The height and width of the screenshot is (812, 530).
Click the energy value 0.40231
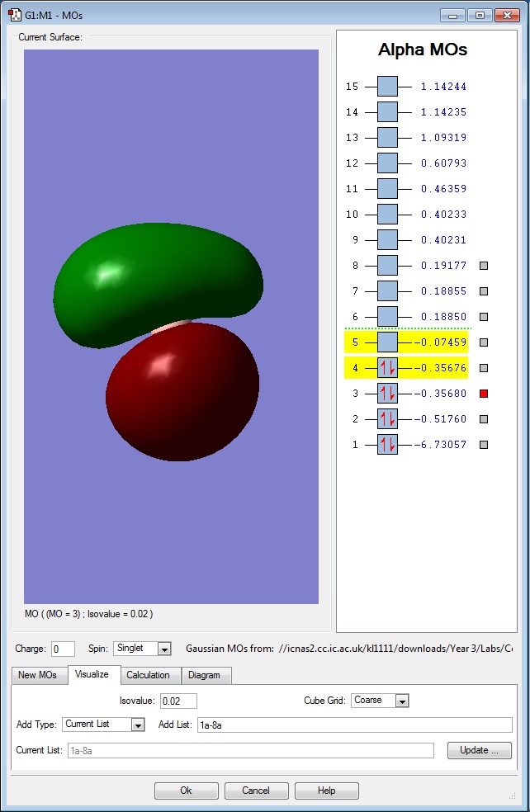coord(443,240)
